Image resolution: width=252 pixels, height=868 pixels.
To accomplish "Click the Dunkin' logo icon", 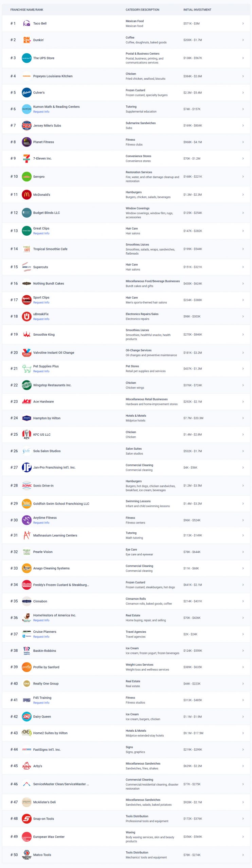I will tap(26, 40).
